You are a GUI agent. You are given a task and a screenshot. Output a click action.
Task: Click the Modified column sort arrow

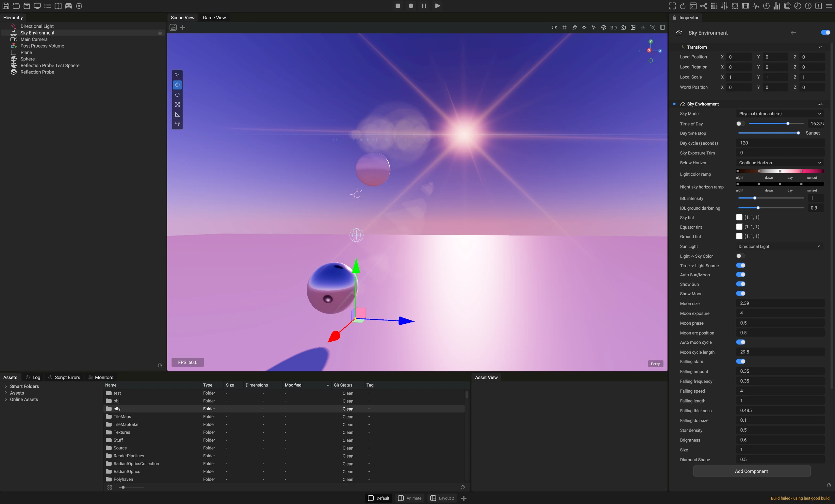click(328, 385)
